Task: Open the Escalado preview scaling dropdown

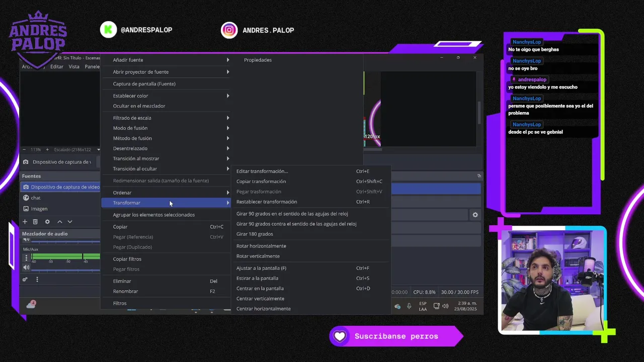Action: [77, 149]
